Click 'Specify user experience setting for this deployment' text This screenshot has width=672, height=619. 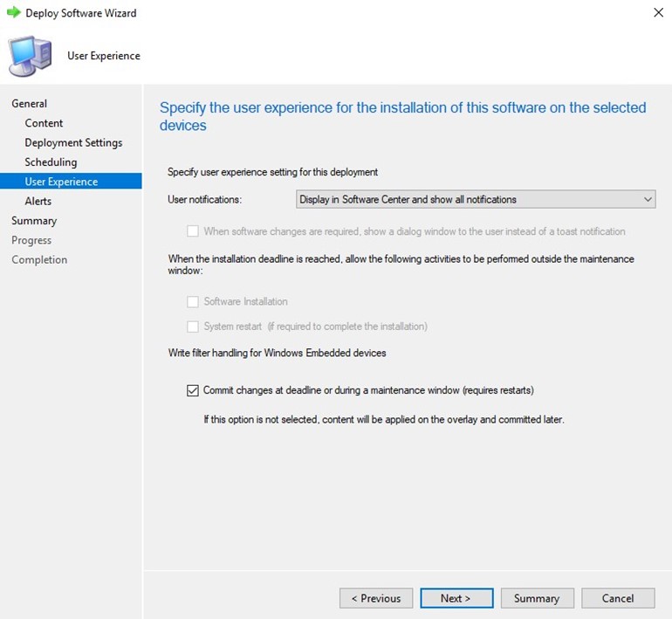pos(272,172)
